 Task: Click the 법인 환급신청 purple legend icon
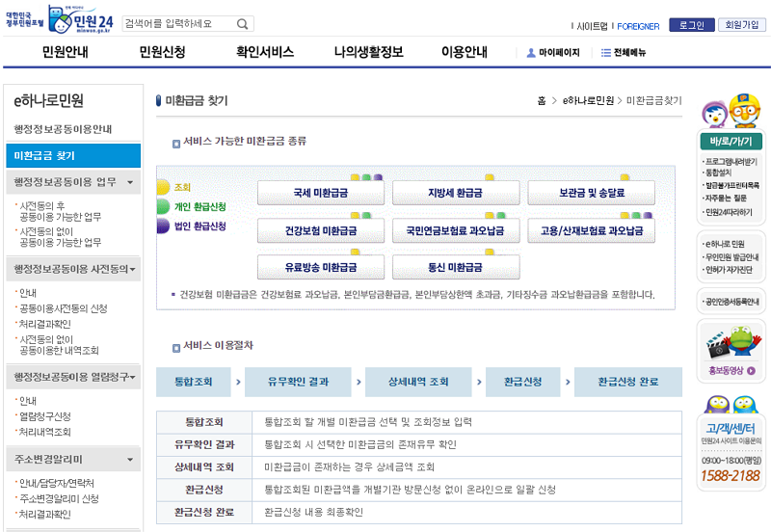pos(164,226)
